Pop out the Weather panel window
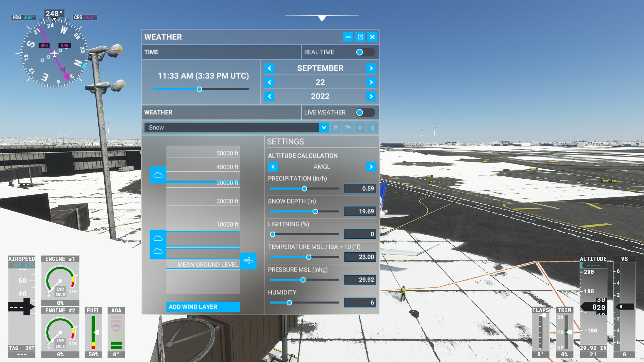The image size is (644, 362). 360,37
